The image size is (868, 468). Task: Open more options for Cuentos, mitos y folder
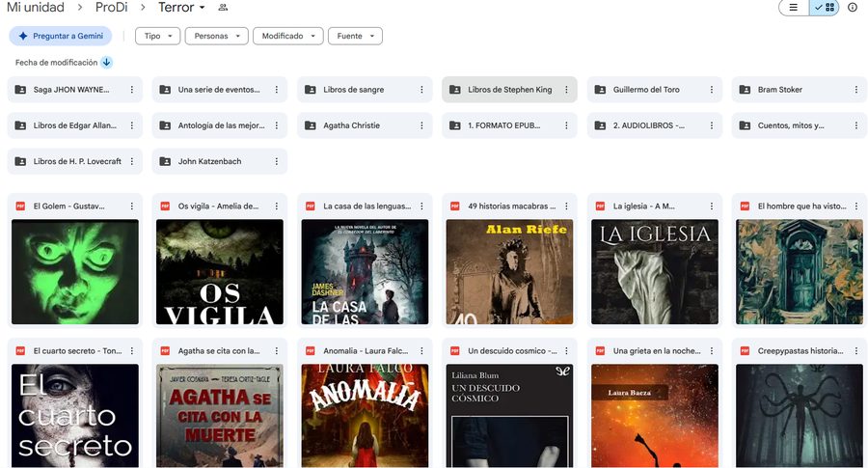tap(855, 125)
